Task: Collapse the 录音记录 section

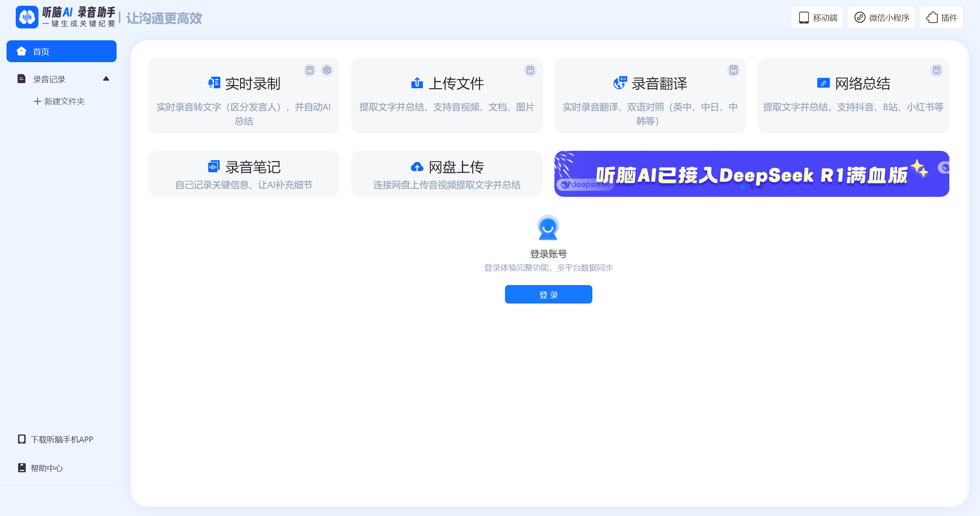Action: [x=106, y=79]
